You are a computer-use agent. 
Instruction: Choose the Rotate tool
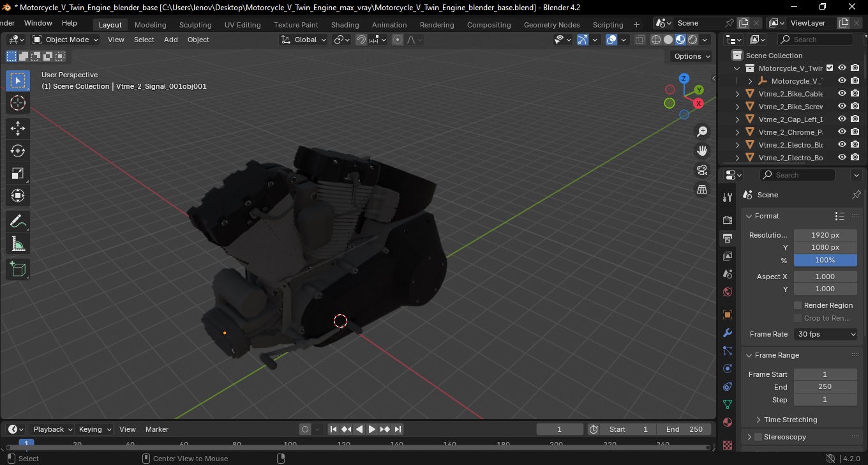click(18, 151)
